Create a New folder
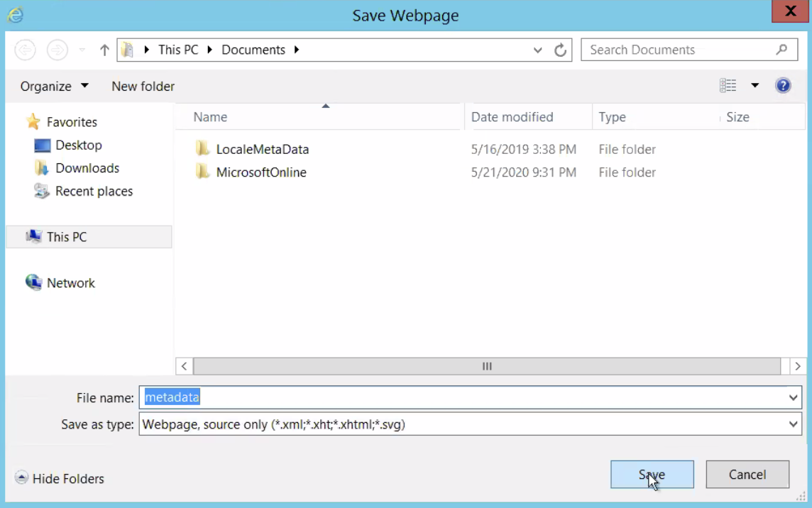Screen dimensions: 812x508 [x=143, y=86]
